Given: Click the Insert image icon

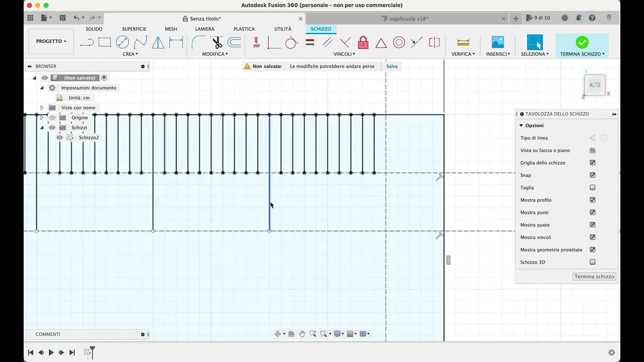Looking at the screenshot, I should pos(498,42).
